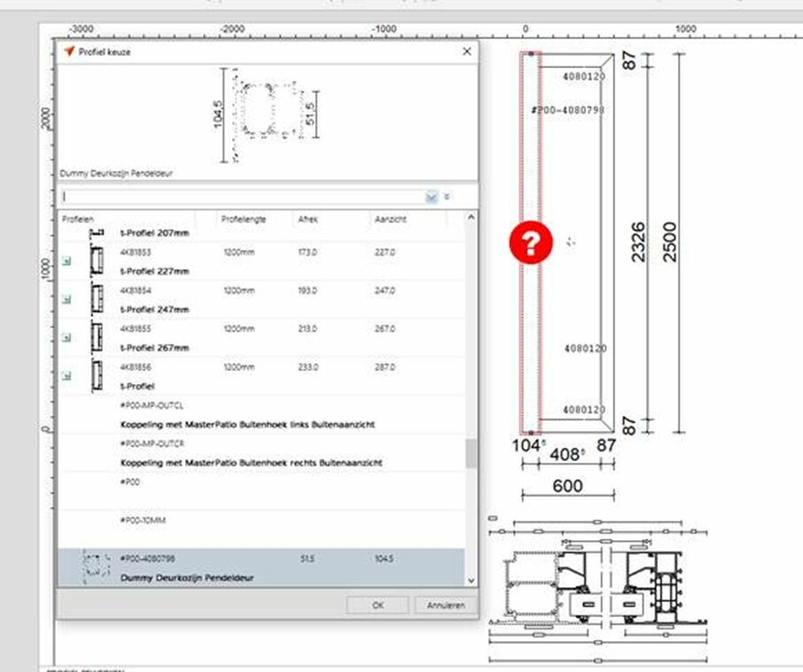The image size is (803, 672).
Task: Click the 247.0 Aanzicht value
Action: pyautogui.click(x=384, y=290)
